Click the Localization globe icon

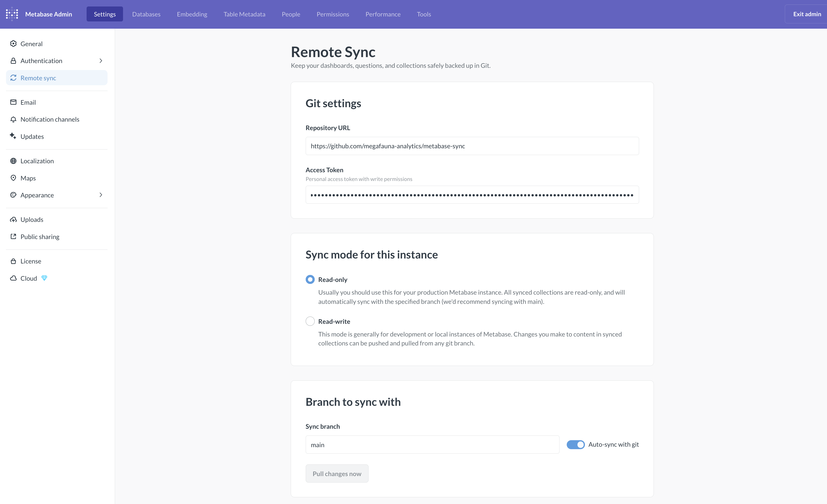13,161
